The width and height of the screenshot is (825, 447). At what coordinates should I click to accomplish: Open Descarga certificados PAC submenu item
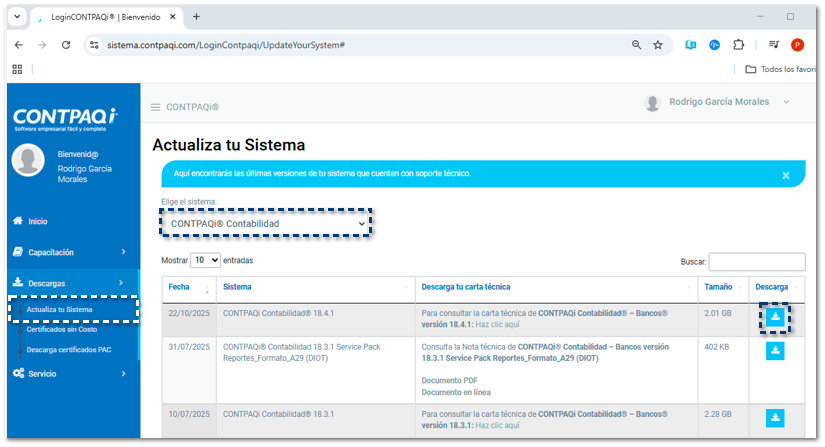point(69,350)
